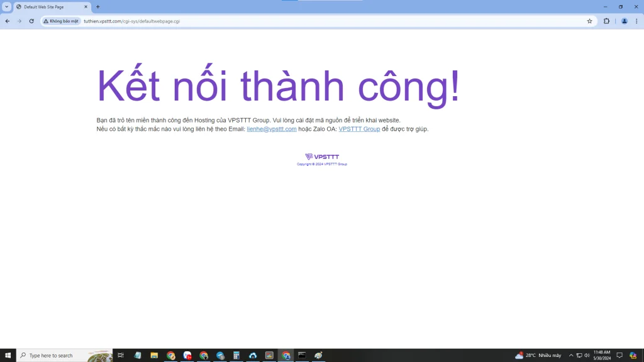Expand the hidden system tray icons
644x362 pixels.
(x=571, y=356)
